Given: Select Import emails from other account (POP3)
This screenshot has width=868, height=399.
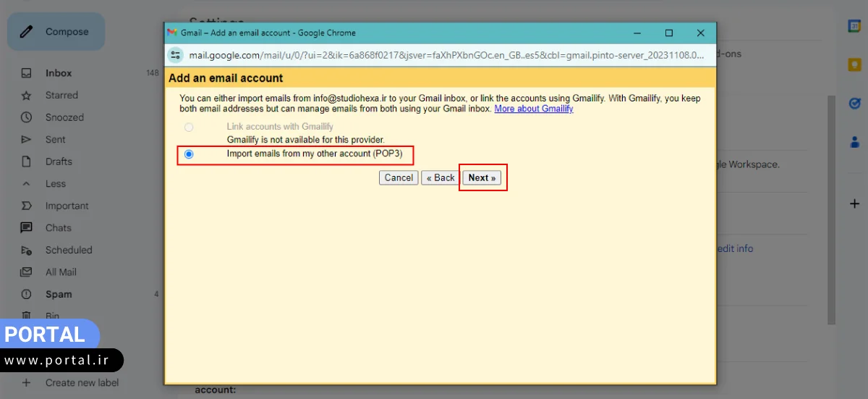Looking at the screenshot, I should [x=189, y=154].
